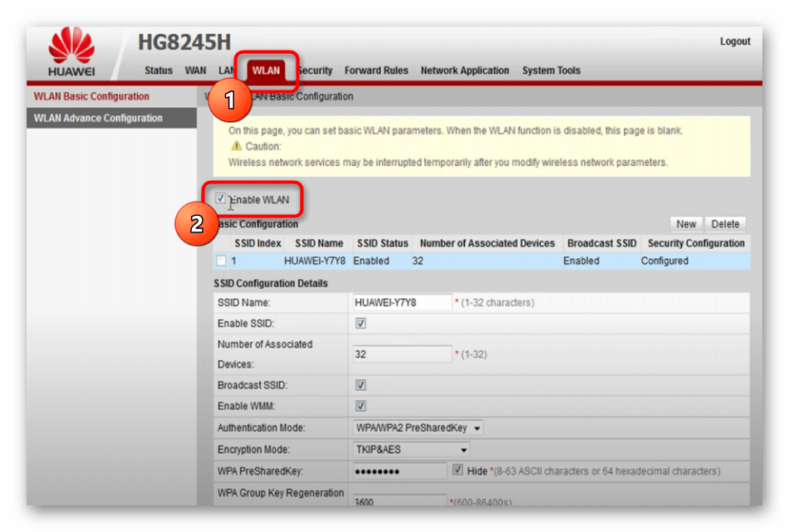Tick the checkbox for SSID index 1
Screen dimensions: 789x532
click(221, 261)
